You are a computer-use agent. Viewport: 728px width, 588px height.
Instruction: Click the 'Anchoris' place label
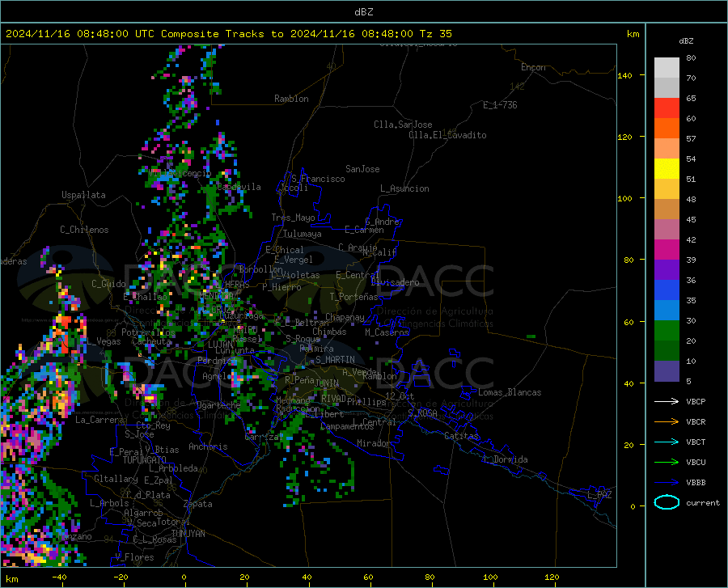[208, 446]
